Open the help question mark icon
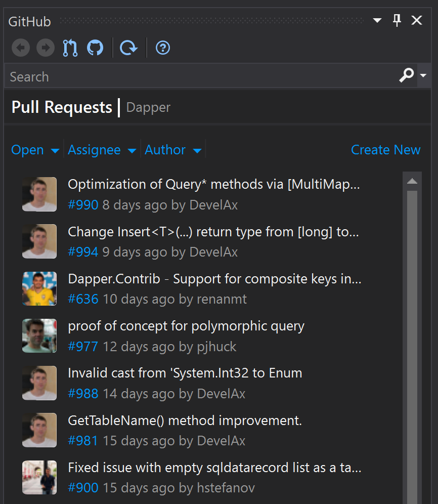This screenshot has height=504, width=438. click(x=163, y=48)
